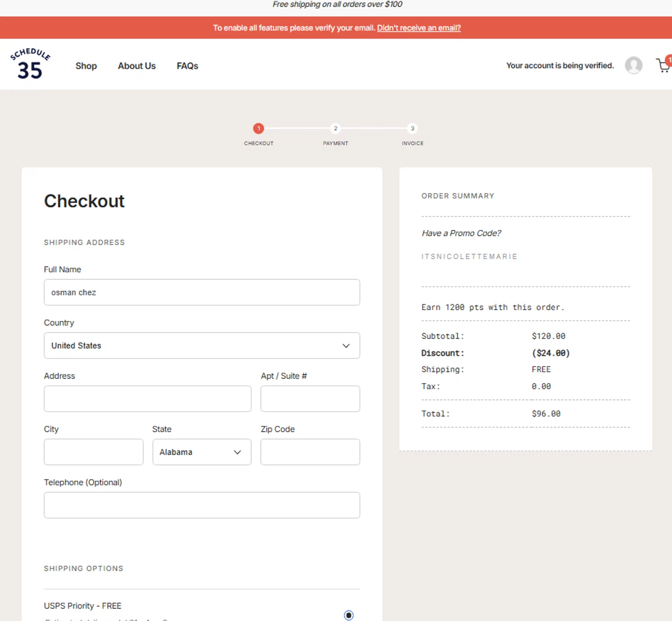Select checkout step 1 circle
672x621 pixels.
click(258, 129)
